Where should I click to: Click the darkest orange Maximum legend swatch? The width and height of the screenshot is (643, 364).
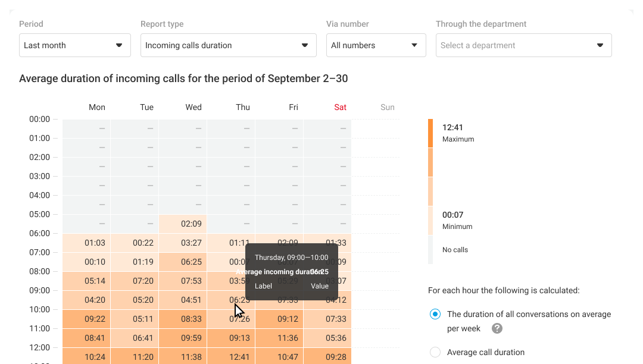coord(430,133)
